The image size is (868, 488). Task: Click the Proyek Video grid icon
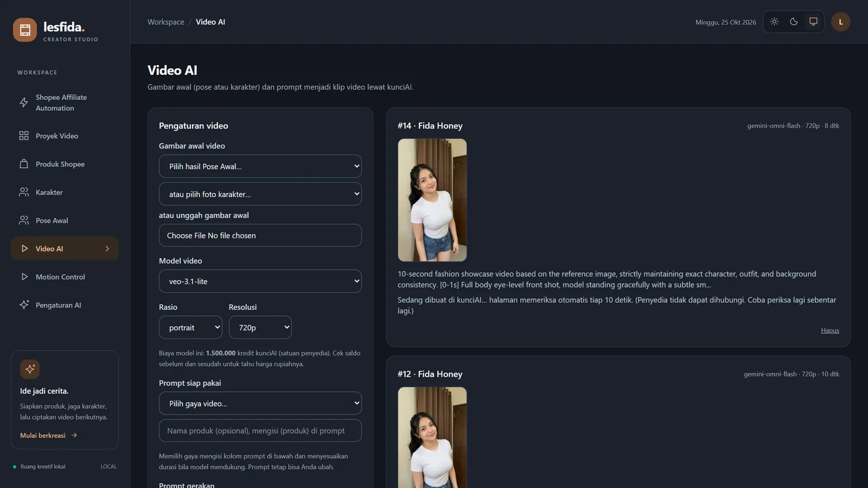[24, 136]
